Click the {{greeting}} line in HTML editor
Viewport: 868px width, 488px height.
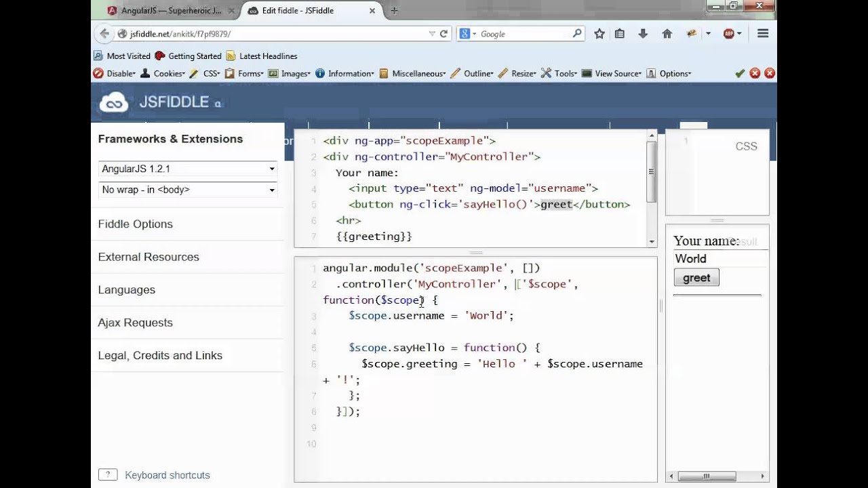(x=374, y=237)
